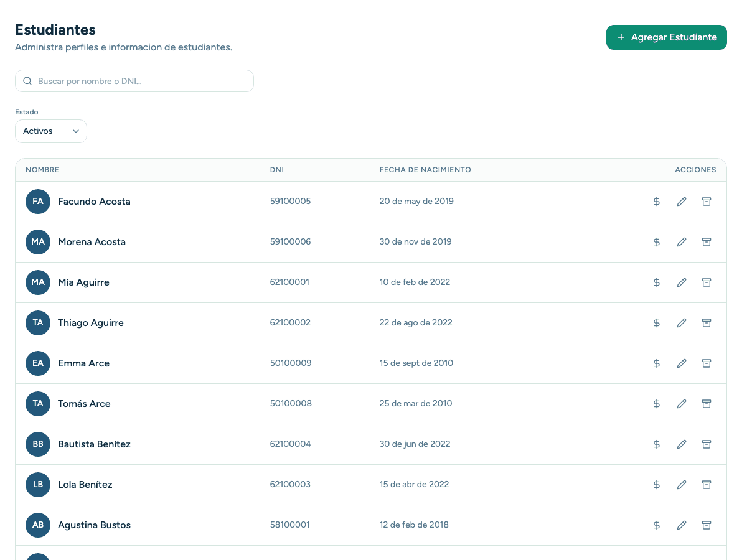Open payments for Facundo Acosta

pos(657,202)
